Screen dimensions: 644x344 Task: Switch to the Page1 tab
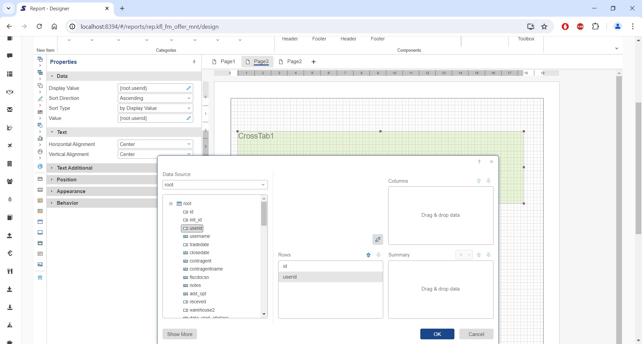point(224,61)
